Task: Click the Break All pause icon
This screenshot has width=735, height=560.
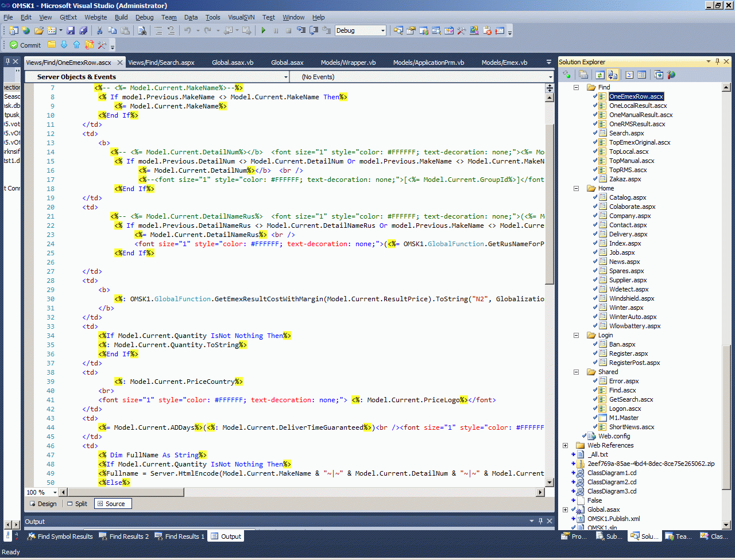Action: click(x=276, y=30)
